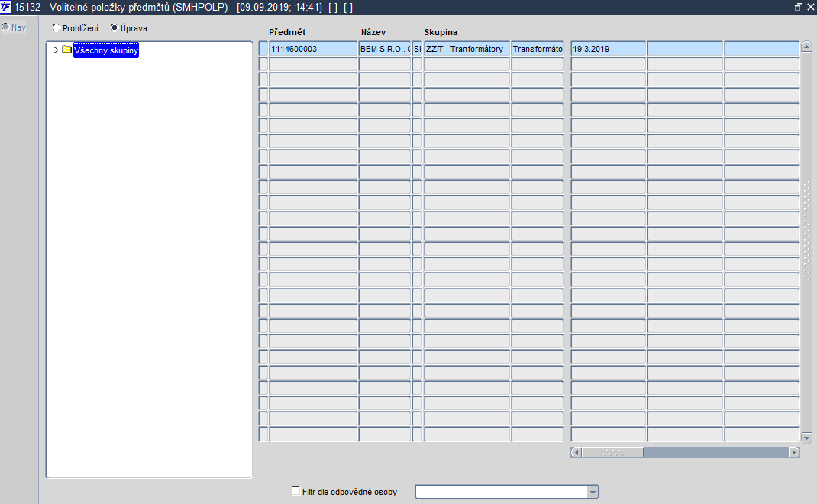Restore the window using title bar button

click(798, 7)
